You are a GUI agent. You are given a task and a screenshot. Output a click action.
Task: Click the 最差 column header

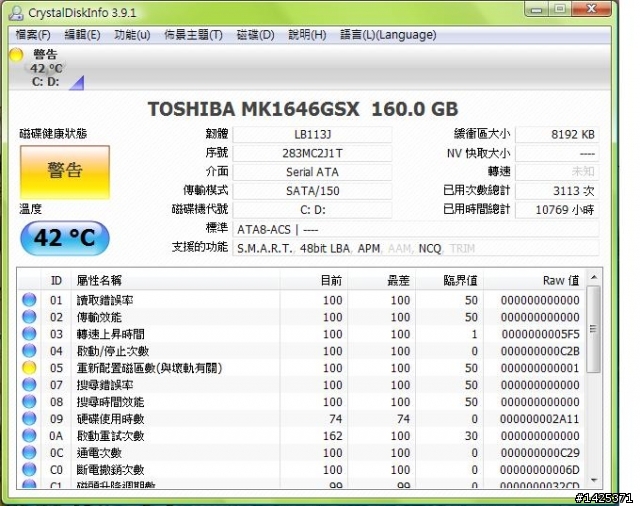(381, 280)
